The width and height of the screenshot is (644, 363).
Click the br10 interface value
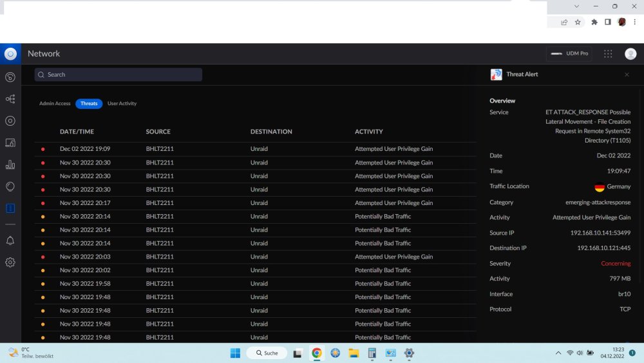click(x=624, y=294)
